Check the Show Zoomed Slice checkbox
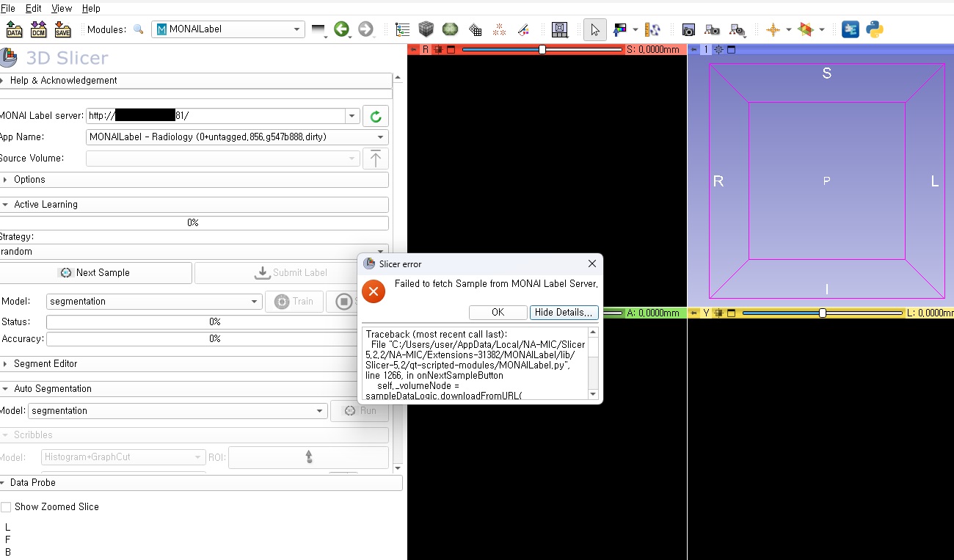954x560 pixels. (x=6, y=506)
